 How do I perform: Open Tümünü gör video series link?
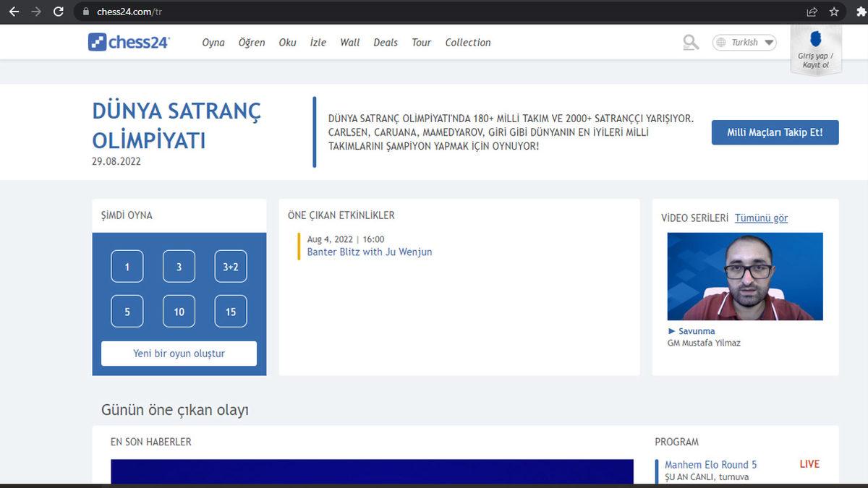[x=762, y=218]
